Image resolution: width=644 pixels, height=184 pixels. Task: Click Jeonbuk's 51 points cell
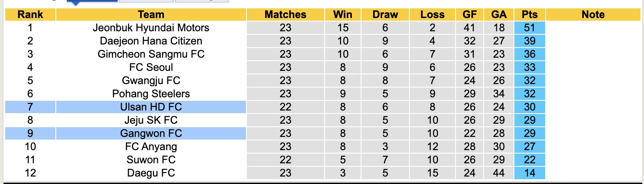pos(529,28)
